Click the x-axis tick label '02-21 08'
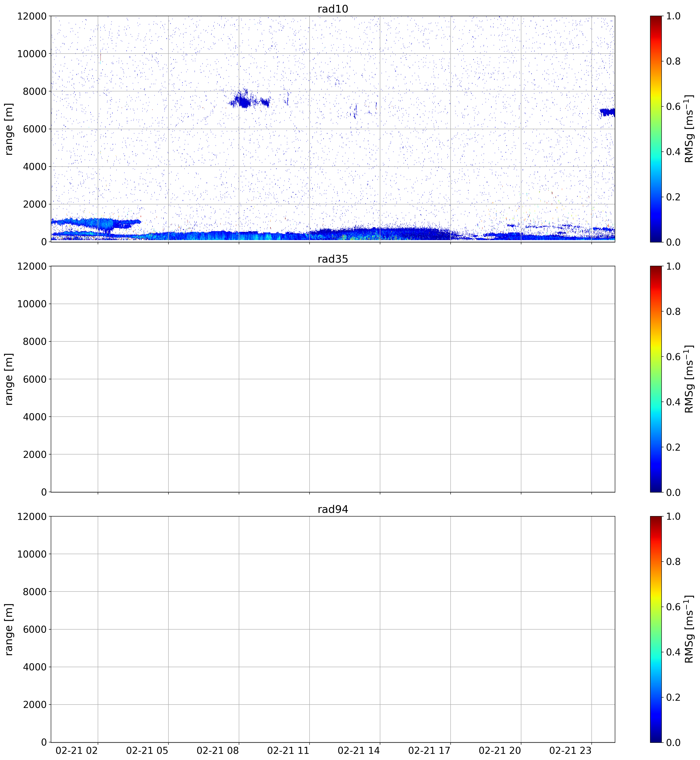The height and width of the screenshot is (760, 700). tap(218, 750)
